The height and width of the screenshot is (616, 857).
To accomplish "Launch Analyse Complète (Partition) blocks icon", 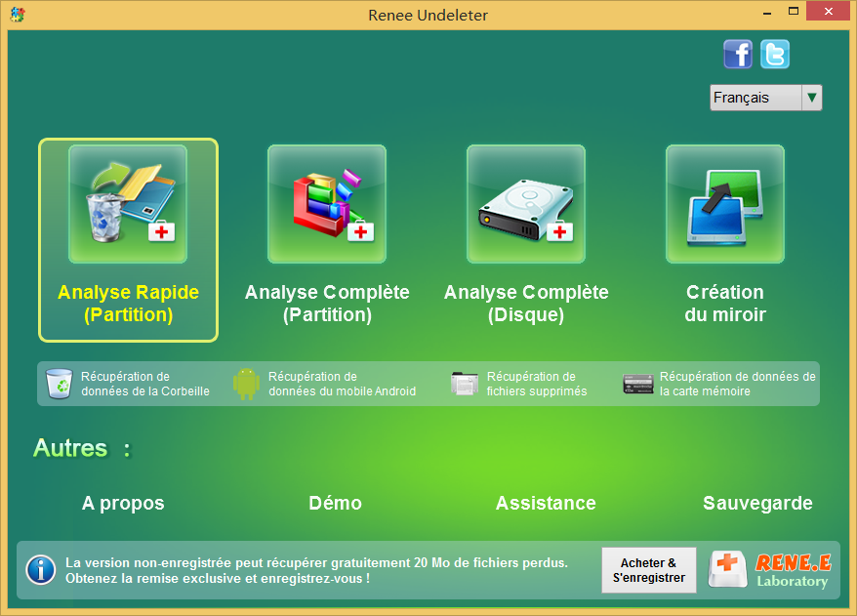I will 327,204.
